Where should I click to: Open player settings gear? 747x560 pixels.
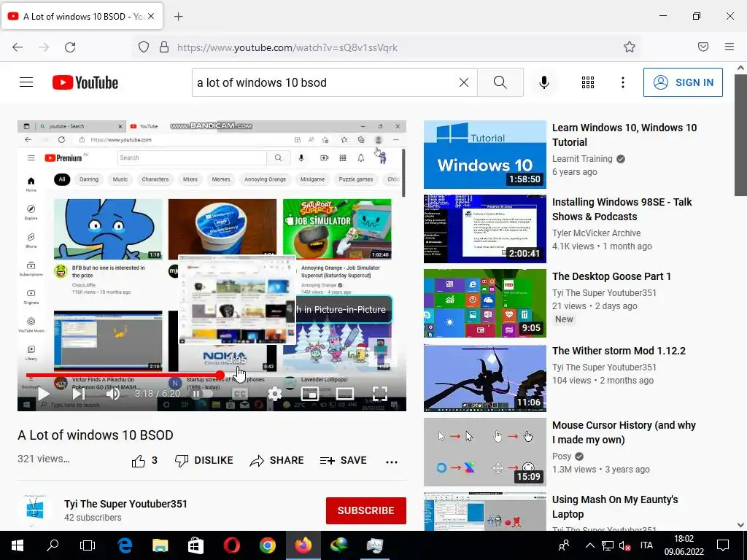tap(274, 394)
